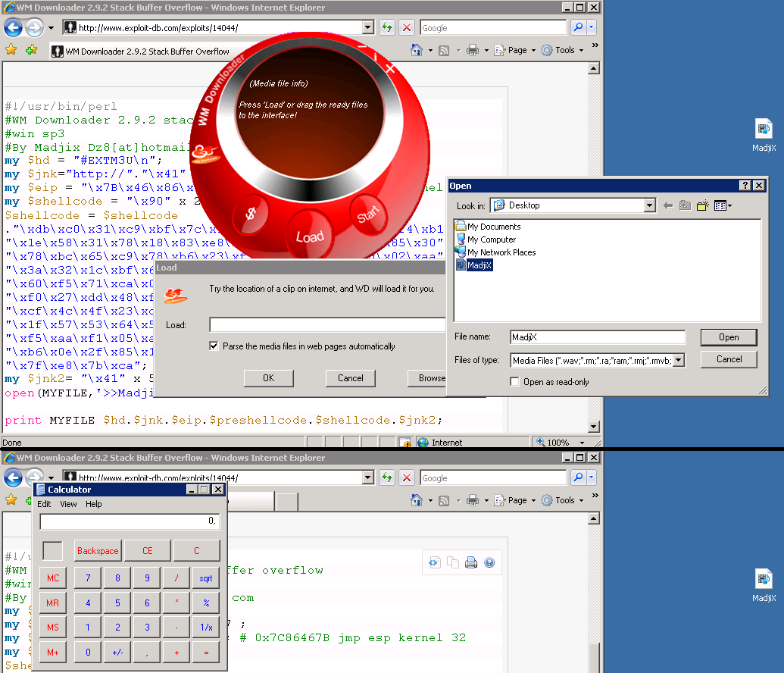The width and height of the screenshot is (784, 673).
Task: Open the View menu icon in Open dialog
Action: click(x=723, y=205)
